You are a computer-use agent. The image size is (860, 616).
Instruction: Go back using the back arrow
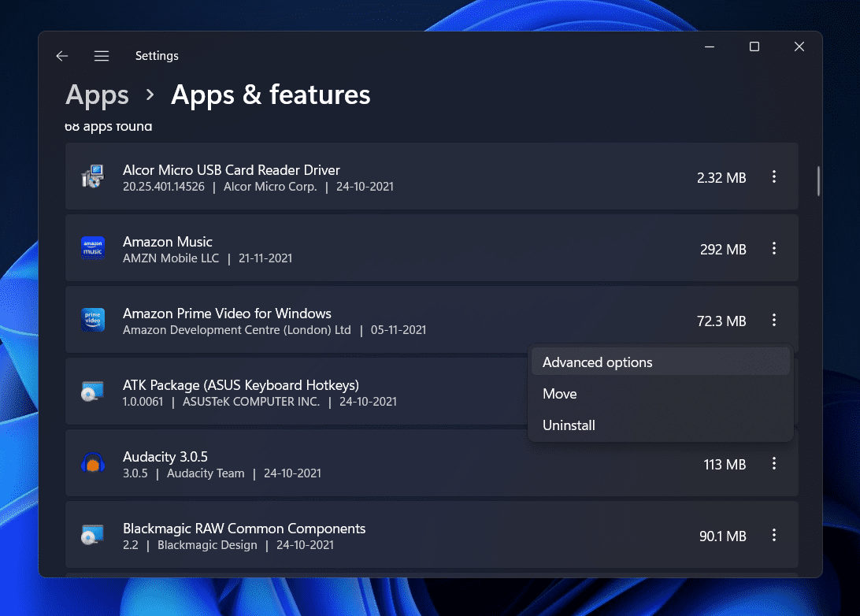(62, 56)
